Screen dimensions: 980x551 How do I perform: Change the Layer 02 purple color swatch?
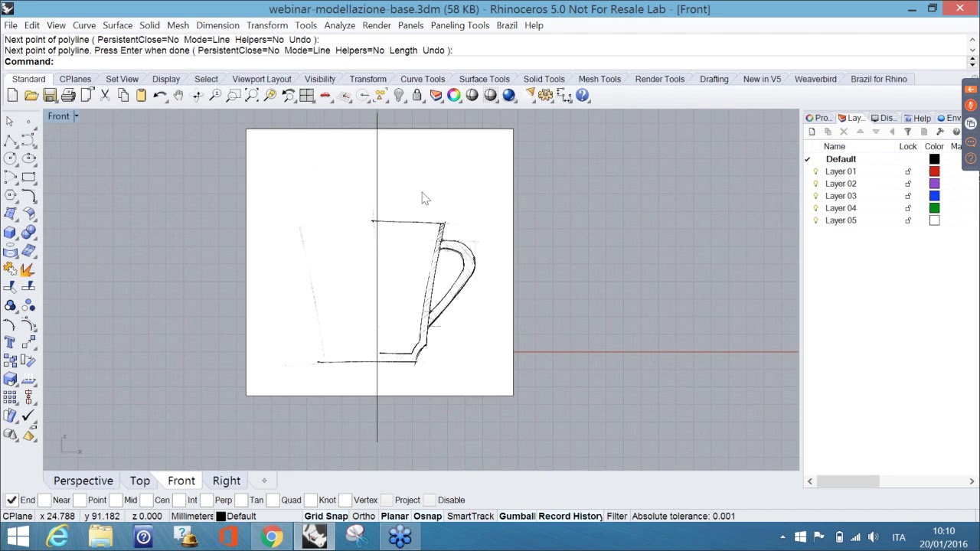934,184
